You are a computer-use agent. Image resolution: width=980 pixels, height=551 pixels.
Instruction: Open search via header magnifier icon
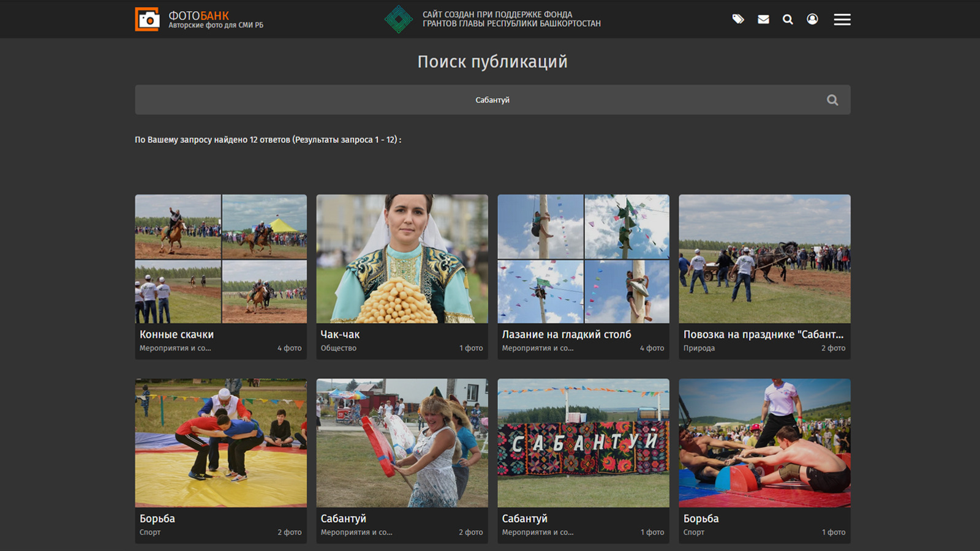pyautogui.click(x=788, y=20)
